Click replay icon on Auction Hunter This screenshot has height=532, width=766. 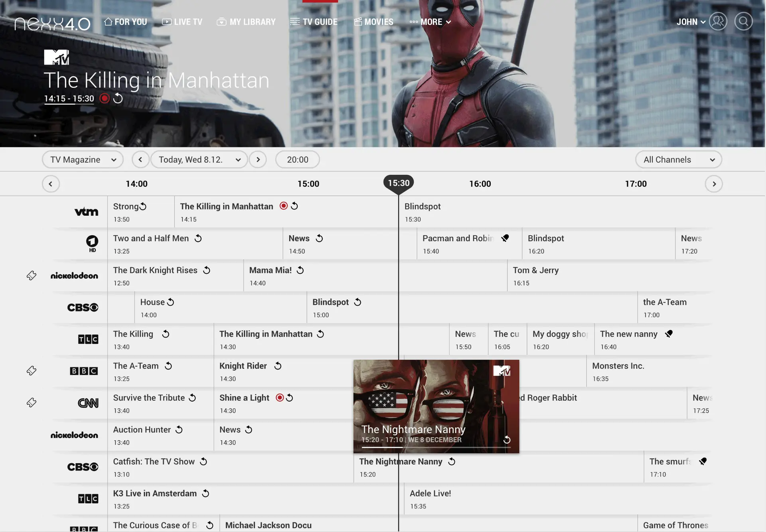(179, 430)
